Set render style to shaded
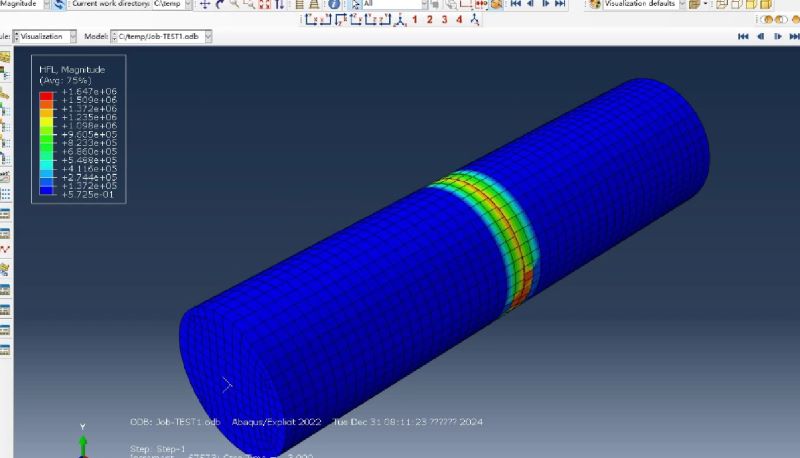This screenshot has height=458, width=800. click(x=766, y=4)
